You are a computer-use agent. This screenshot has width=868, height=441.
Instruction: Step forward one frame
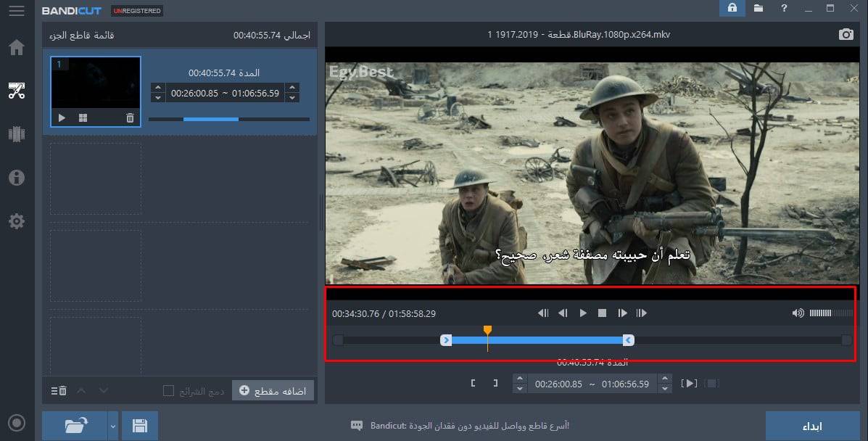(x=622, y=313)
